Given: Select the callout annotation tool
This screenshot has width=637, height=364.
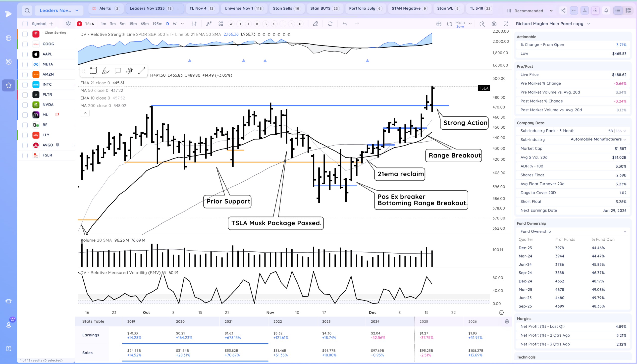Looking at the screenshot, I should pos(117,71).
